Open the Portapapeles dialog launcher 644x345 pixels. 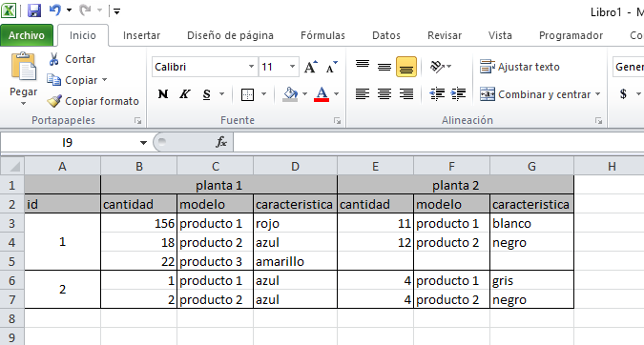tap(137, 121)
